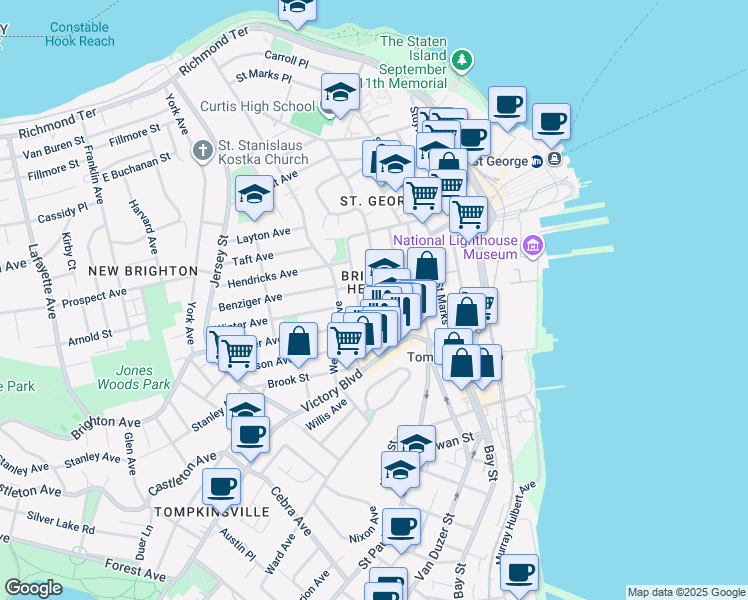Image resolution: width=748 pixels, height=600 pixels.
Task: Click the shopping cart marker beside the St. George label
Action: click(x=422, y=197)
